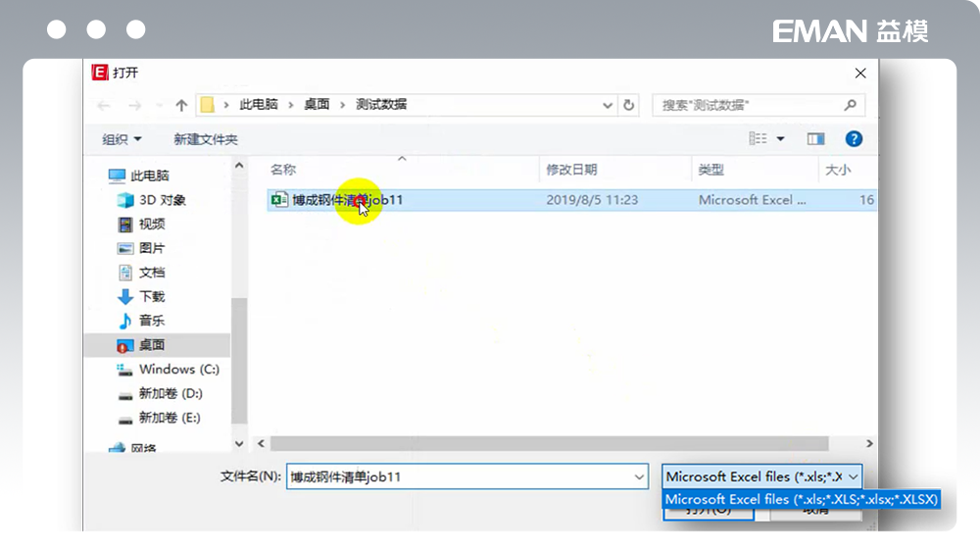Click the 测试数据 breadcrumb in address bar
Screen dimensions: 980x552
point(381,105)
